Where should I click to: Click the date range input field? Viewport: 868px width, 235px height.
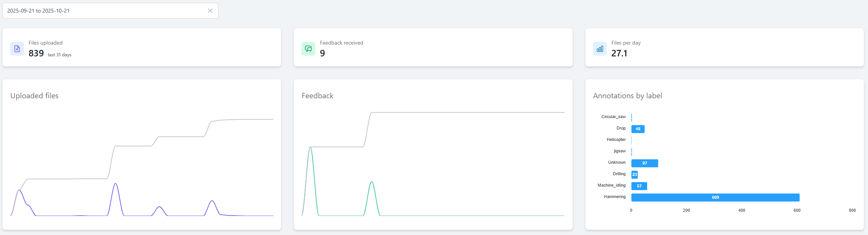(103, 11)
